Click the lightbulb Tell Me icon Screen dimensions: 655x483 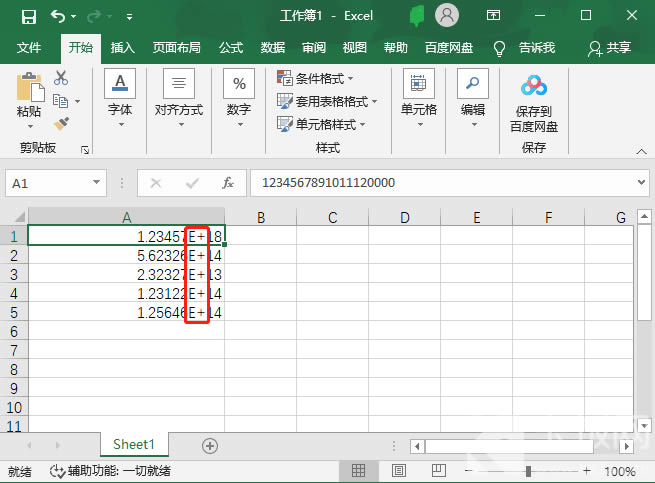coord(498,48)
